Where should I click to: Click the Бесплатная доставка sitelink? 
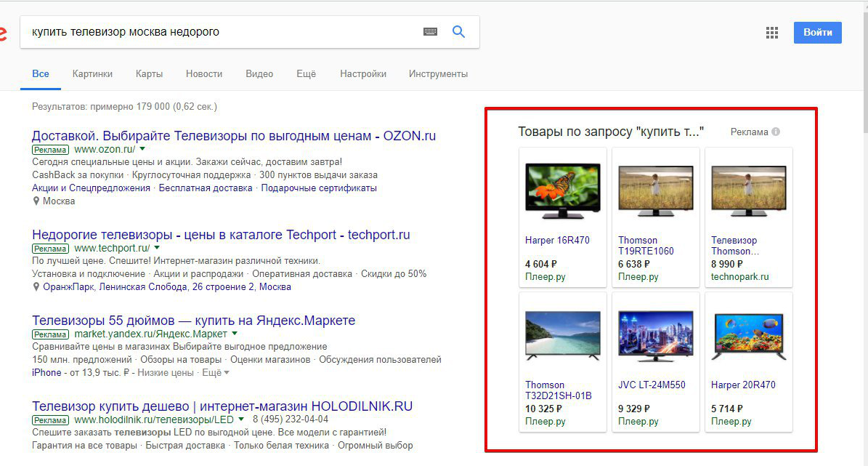tap(206, 188)
